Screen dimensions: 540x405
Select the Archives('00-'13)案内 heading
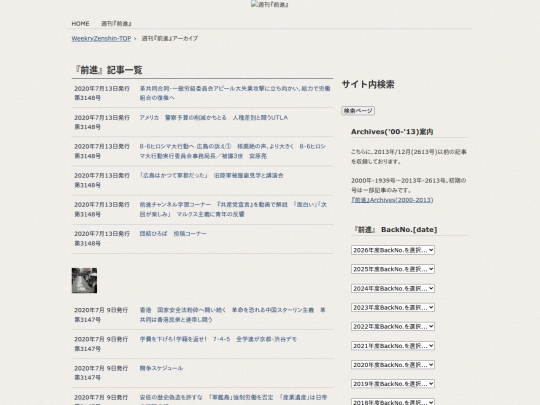392,132
